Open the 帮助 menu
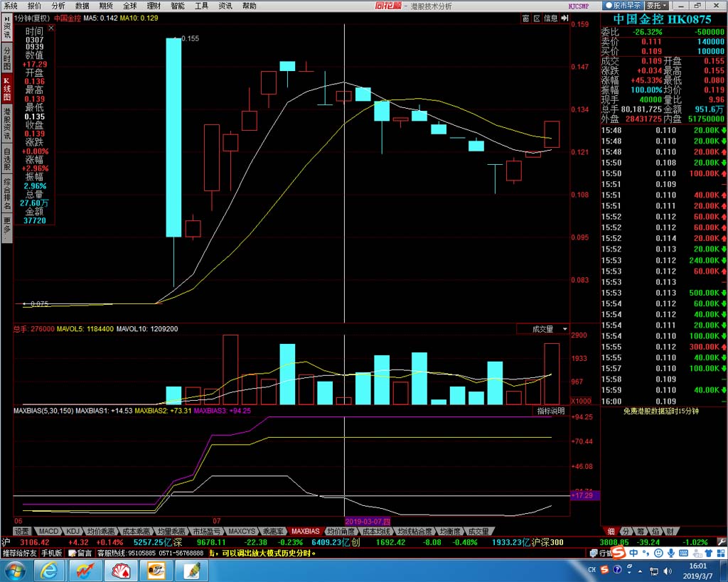The height and width of the screenshot is (582, 728). click(250, 6)
